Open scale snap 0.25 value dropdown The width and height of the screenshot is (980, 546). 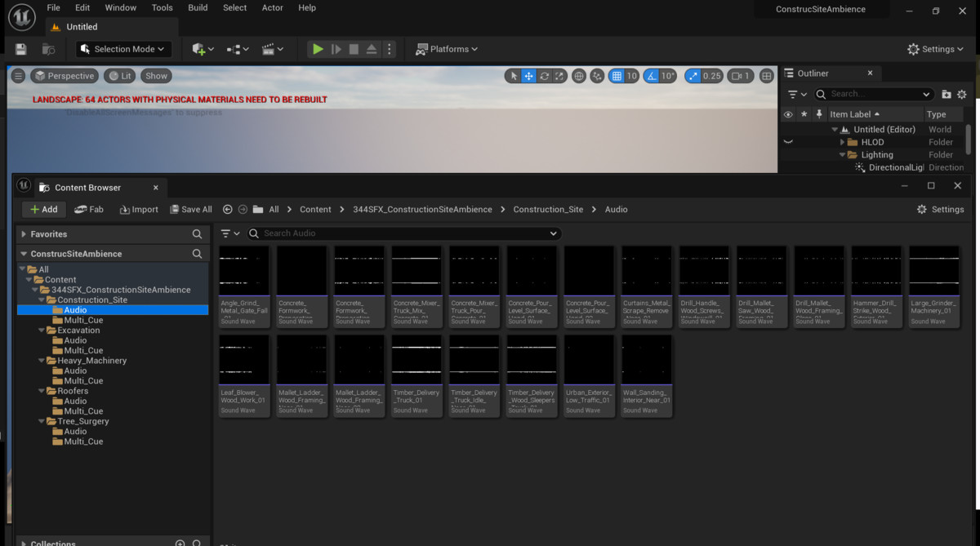coord(712,76)
